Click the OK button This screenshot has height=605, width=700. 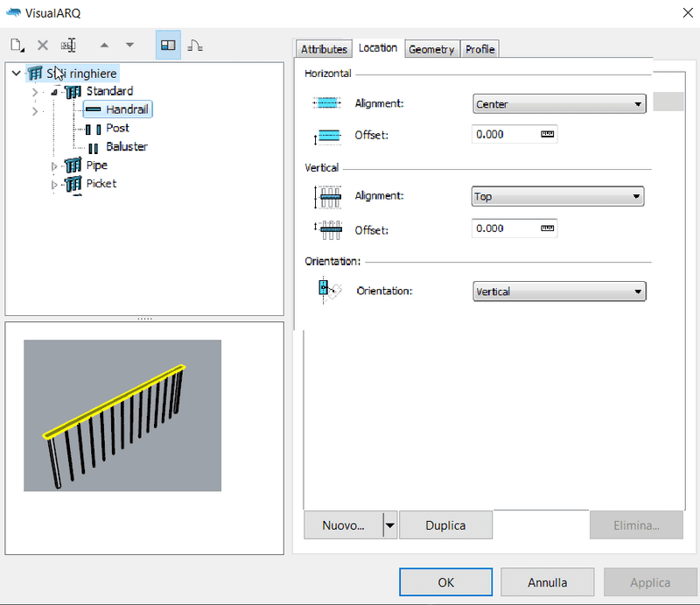[x=445, y=582]
